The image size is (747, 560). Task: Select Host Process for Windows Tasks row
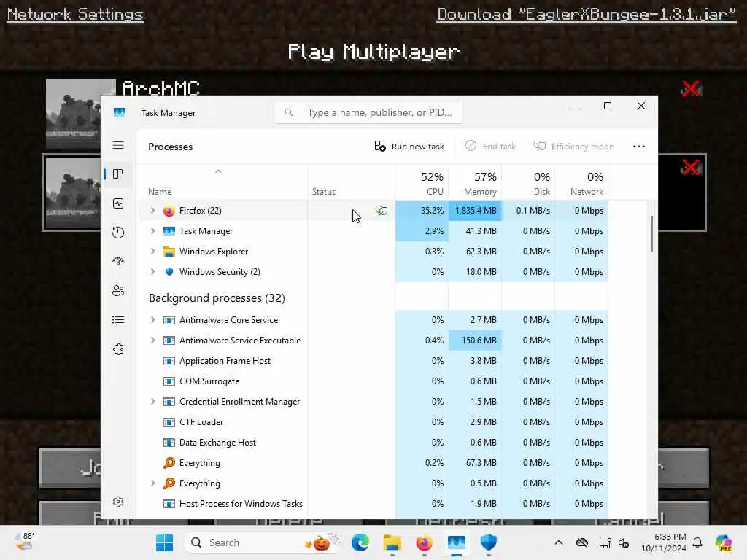coord(373,503)
